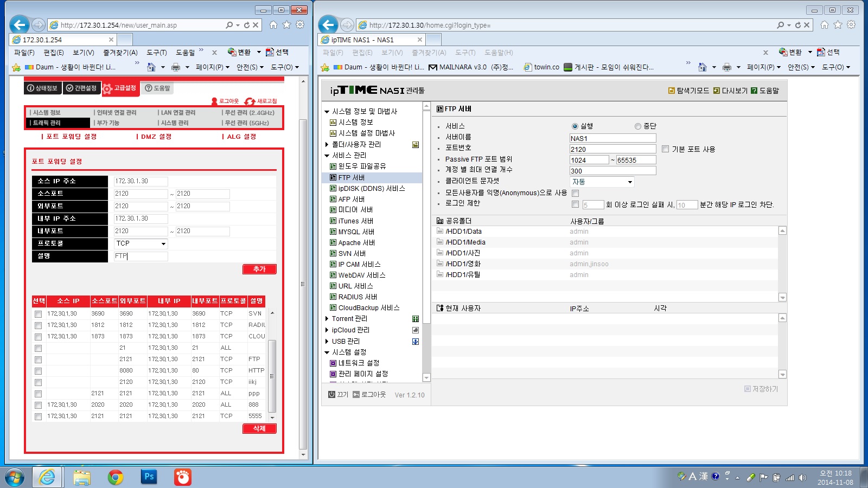Click the NAS 끄기 power icon
Image resolution: width=868 pixels, height=488 pixels.
pyautogui.click(x=332, y=395)
